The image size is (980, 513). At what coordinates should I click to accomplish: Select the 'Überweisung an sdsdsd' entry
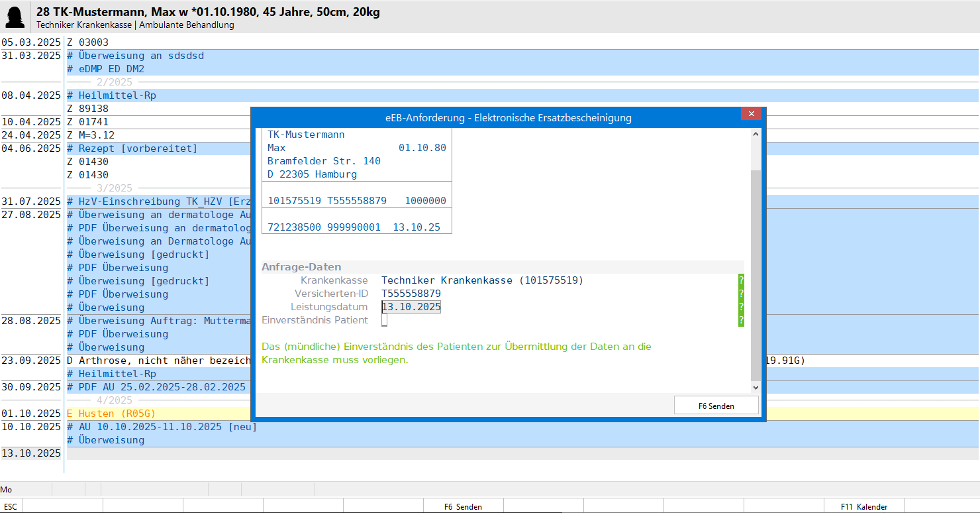click(x=141, y=56)
